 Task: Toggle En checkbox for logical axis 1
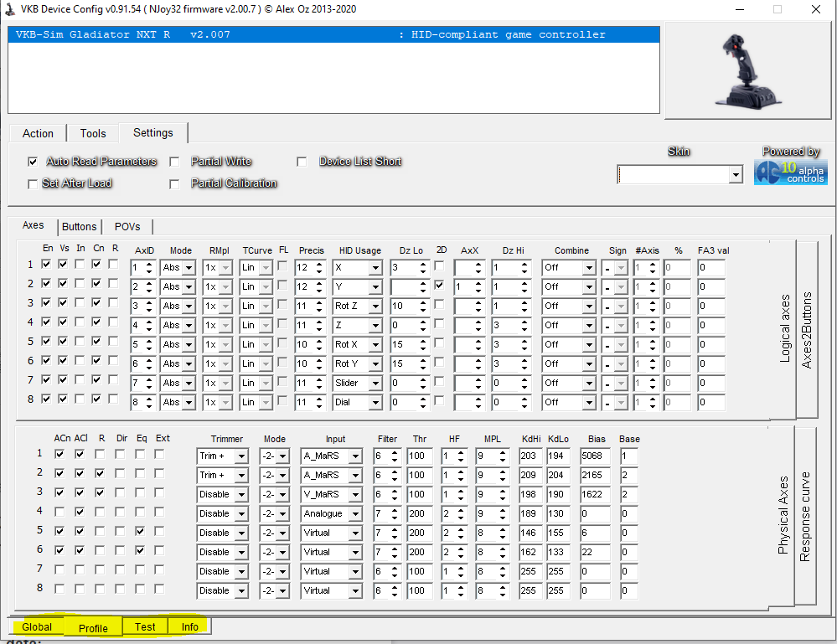46,264
